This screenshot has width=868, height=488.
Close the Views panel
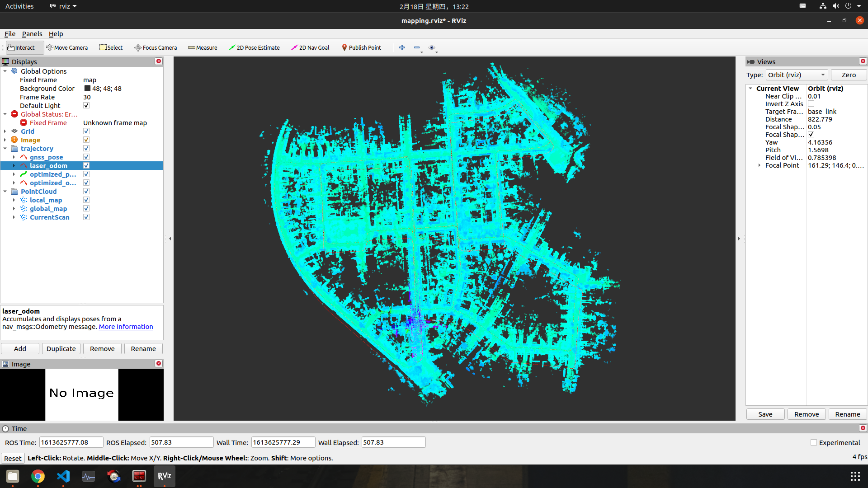tap(863, 61)
